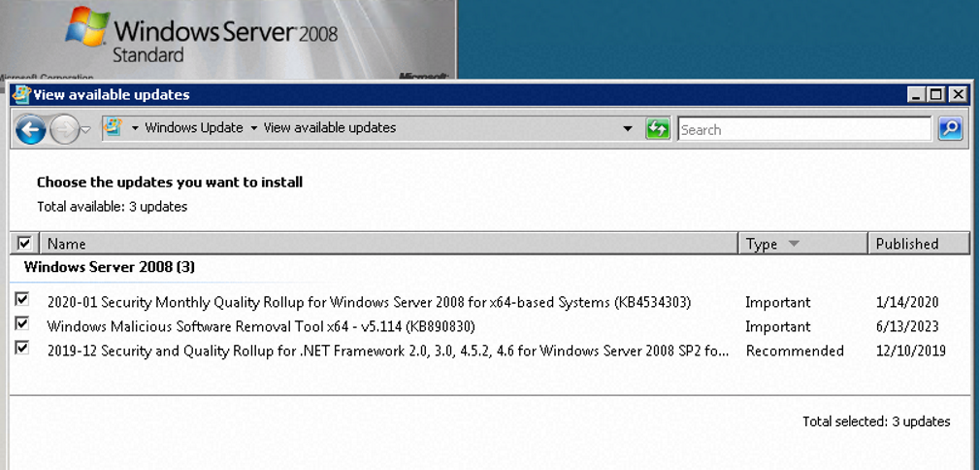The height and width of the screenshot is (470, 980).
Task: Go back with the blue Back arrow
Action: (x=30, y=129)
